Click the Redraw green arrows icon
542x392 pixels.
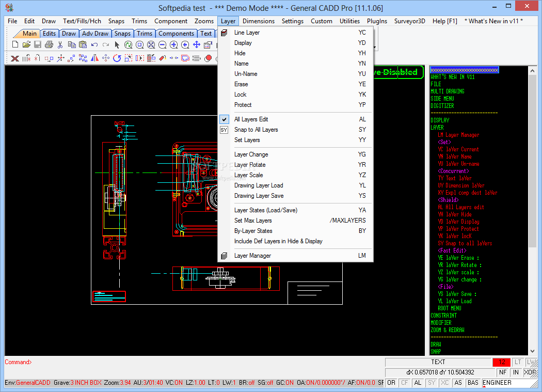tap(128, 44)
